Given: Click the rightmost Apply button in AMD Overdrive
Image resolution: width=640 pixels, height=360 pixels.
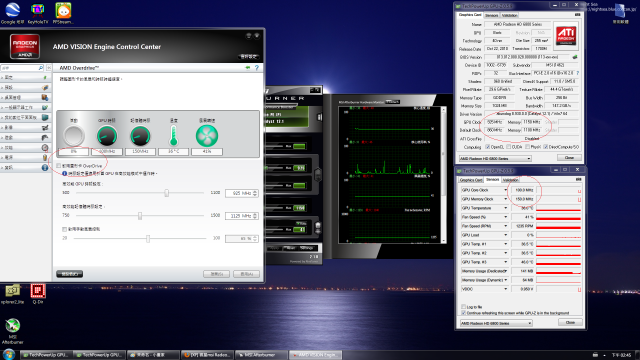Looking at the screenshot, I should pyautogui.click(x=246, y=274).
